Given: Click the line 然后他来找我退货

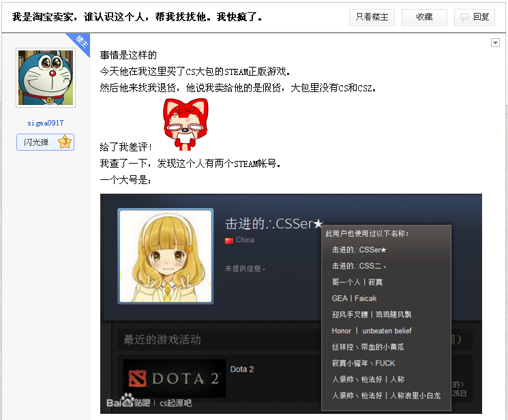Looking at the screenshot, I should [238, 88].
